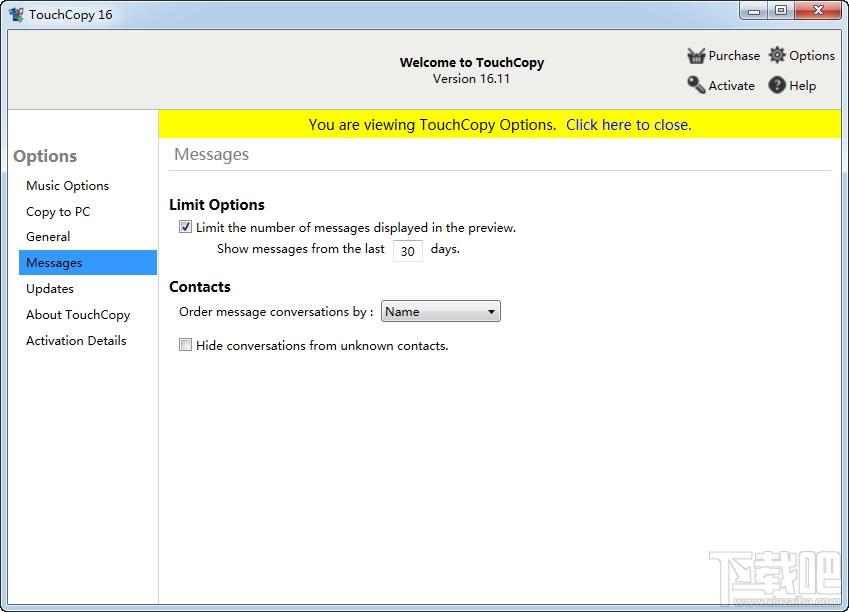
Task: Maximize the TouchCopy window
Action: point(781,11)
